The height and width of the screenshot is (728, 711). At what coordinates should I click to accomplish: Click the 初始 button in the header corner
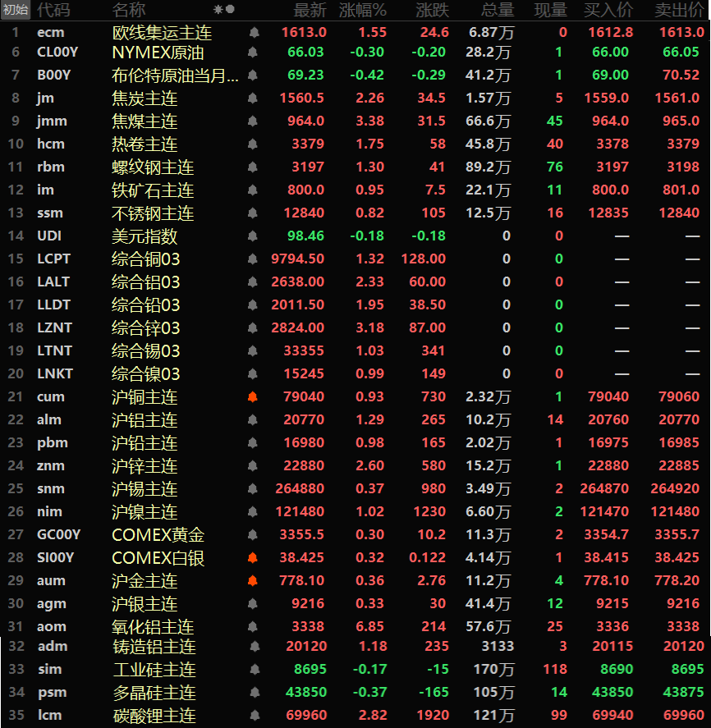tap(16, 10)
